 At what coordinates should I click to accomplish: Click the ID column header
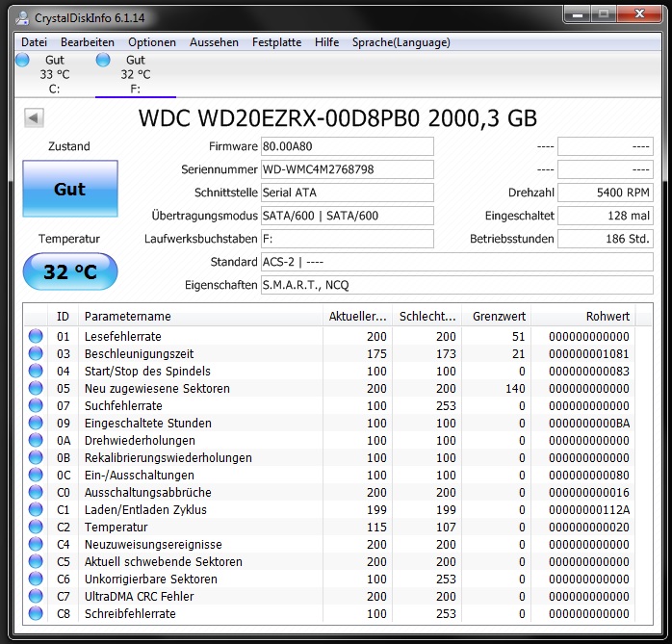(x=63, y=317)
